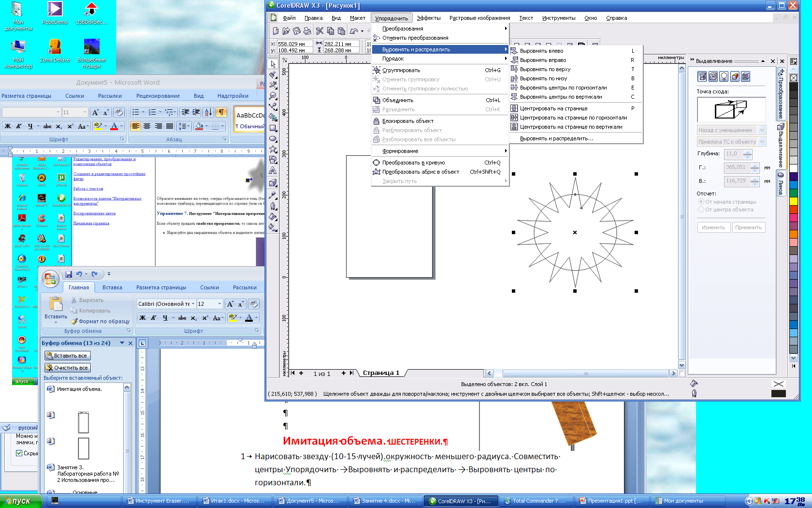The width and height of the screenshot is (812, 508).
Task: Select the Rectangle tool in CorelDRAW toolbox
Action: click(x=273, y=128)
